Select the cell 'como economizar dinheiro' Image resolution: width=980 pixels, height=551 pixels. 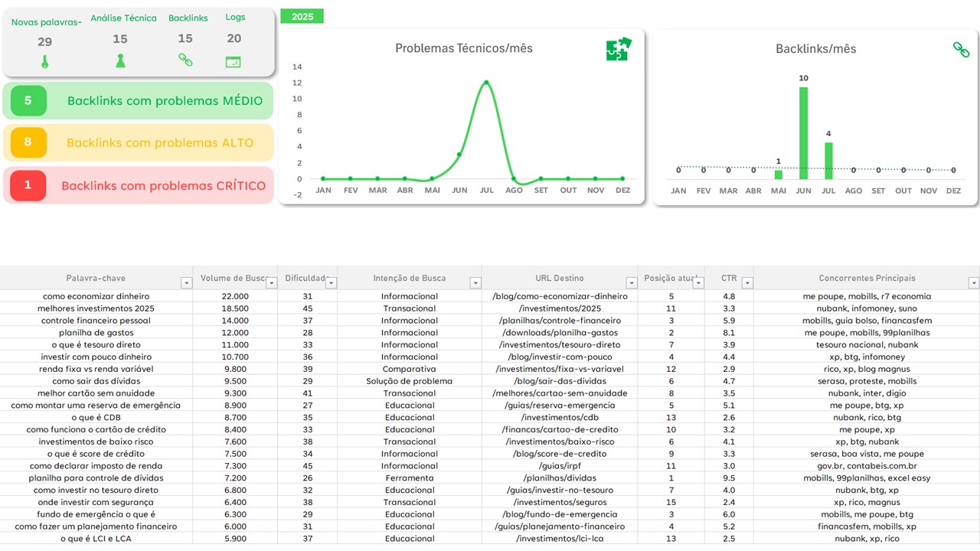point(96,296)
